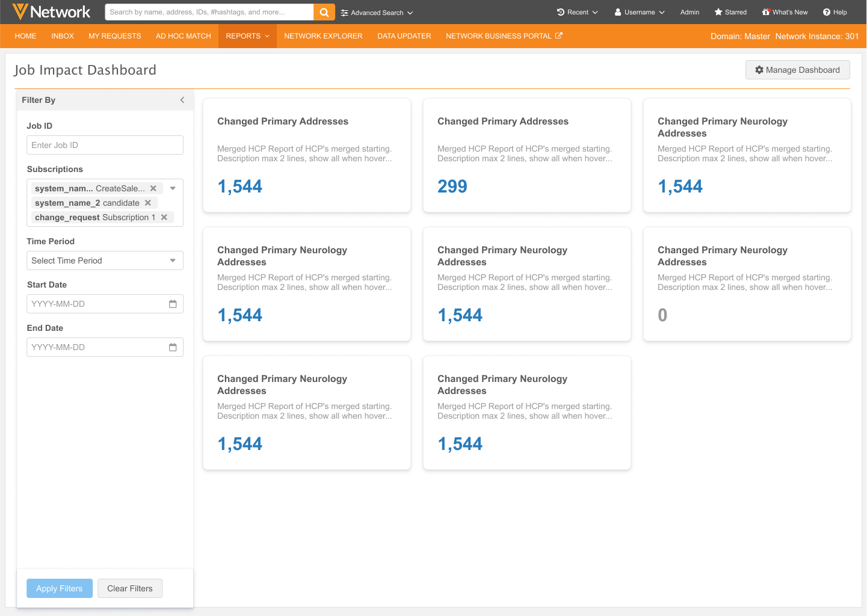This screenshot has height=616, width=867.
Task: Click the user profile icon
Action: [618, 12]
